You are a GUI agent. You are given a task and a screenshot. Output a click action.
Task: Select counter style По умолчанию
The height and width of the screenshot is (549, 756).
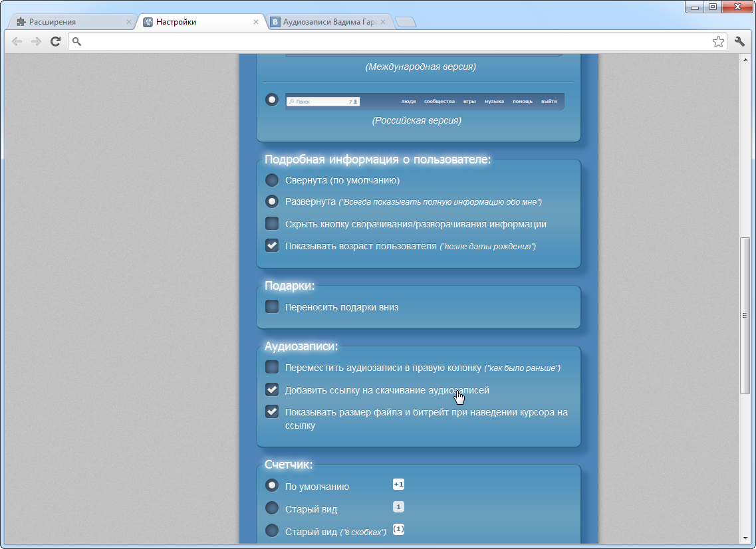pyautogui.click(x=272, y=485)
